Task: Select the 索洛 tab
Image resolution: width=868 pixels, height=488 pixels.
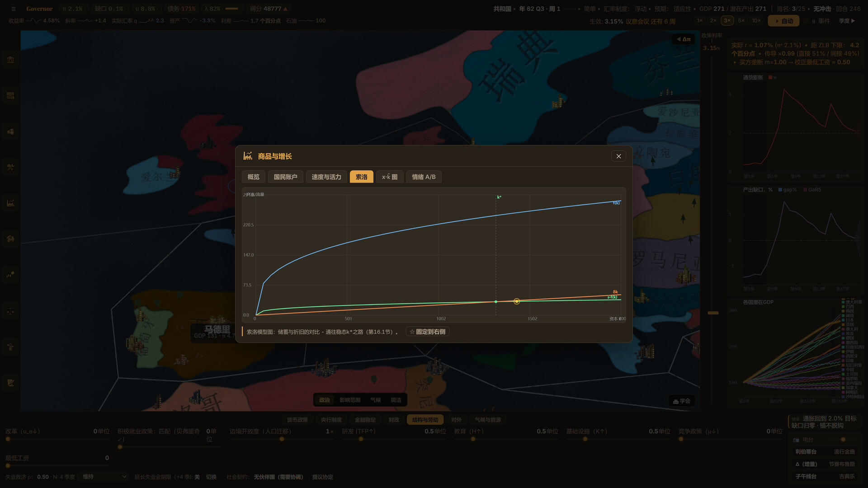Action: click(x=362, y=177)
